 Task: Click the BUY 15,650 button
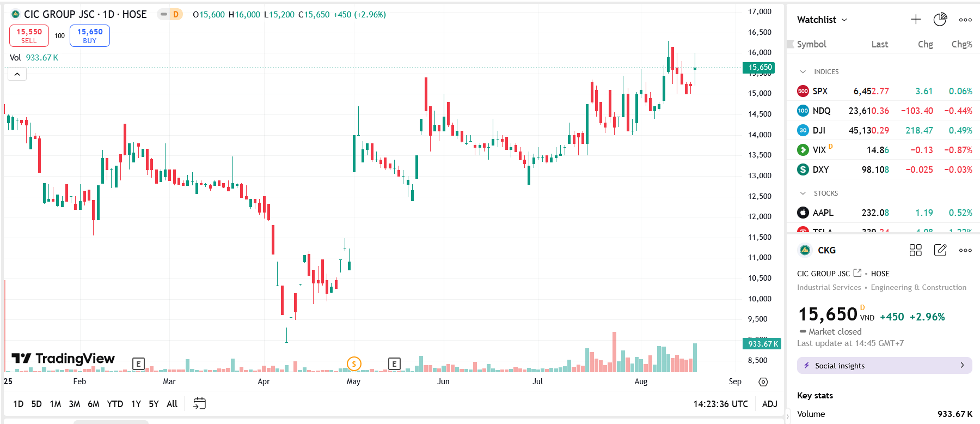coord(90,36)
